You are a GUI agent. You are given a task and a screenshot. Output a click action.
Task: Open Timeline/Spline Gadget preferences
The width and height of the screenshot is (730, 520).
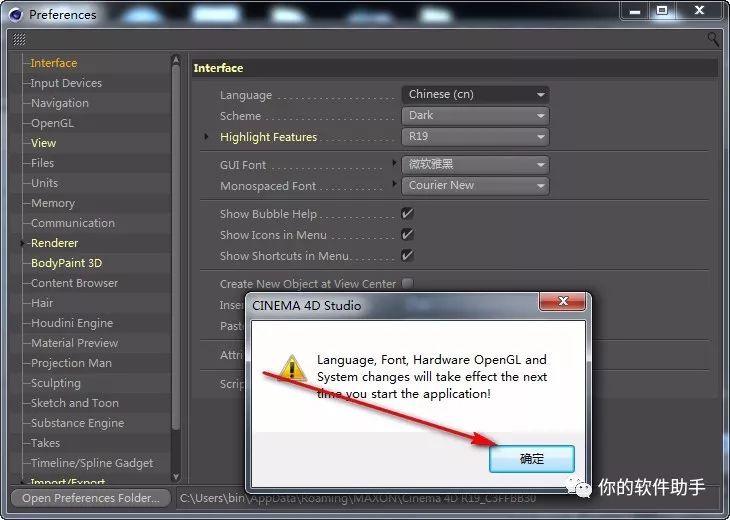click(x=92, y=463)
